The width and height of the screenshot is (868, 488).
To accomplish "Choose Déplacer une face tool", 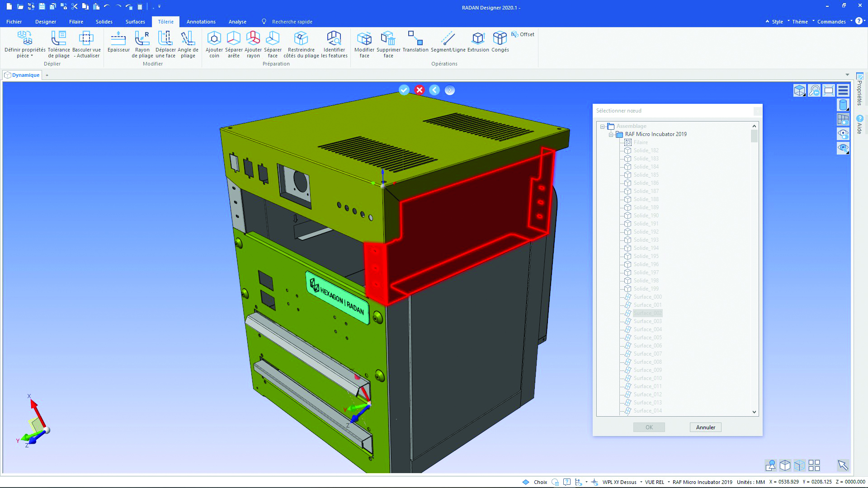I will pos(165,44).
